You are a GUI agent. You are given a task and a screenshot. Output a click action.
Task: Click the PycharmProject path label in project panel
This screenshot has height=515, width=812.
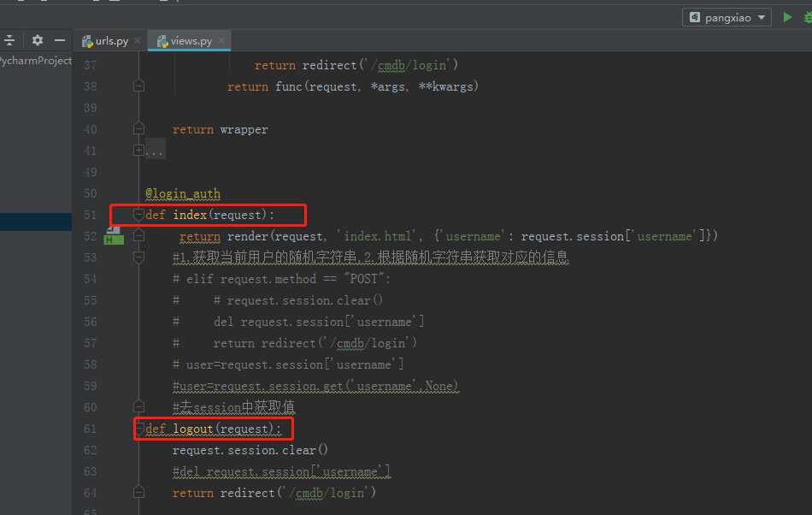click(36, 61)
